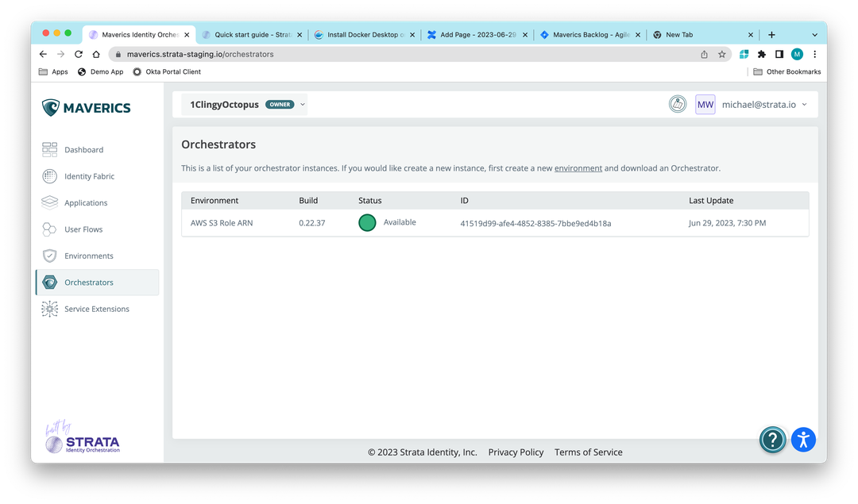This screenshot has height=504, width=858.
Task: Select Orchestrators in sidebar
Action: point(98,282)
